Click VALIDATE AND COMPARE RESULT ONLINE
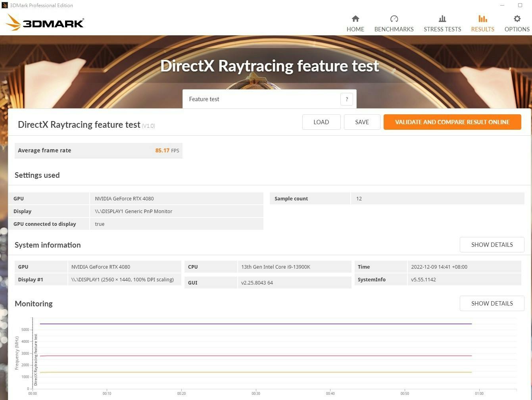532x400 pixels. [x=452, y=122]
